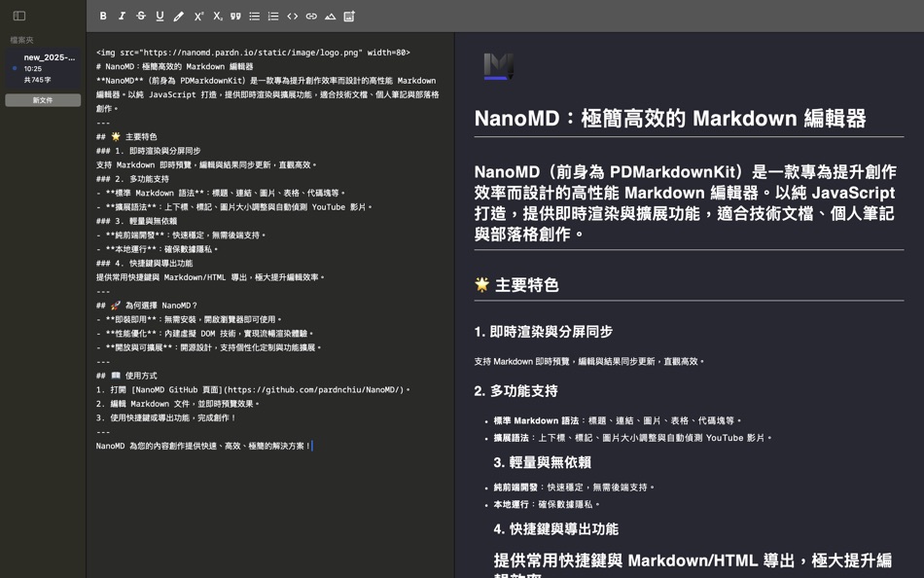Click '標準 Markdown 語法' bullet in preview
The image size is (924, 578).
[617, 420]
